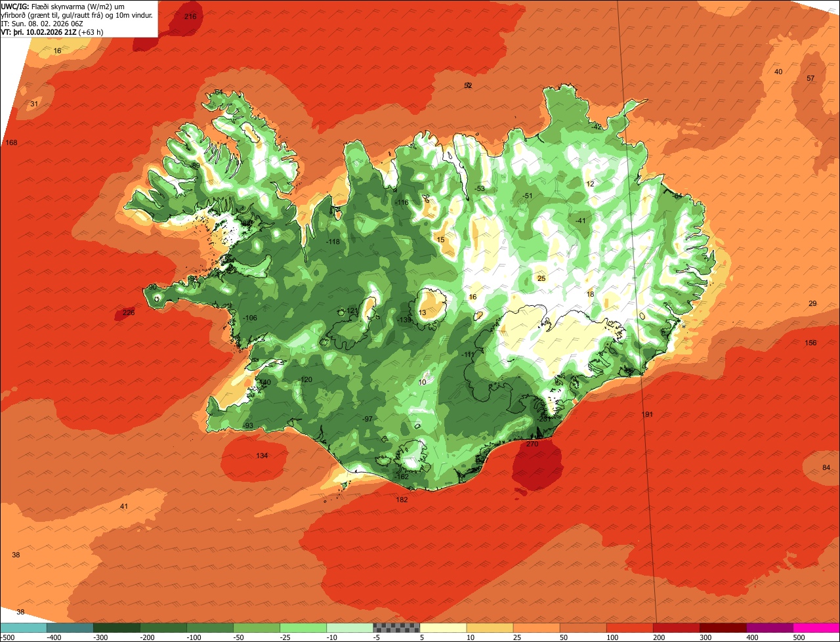Screen dimensions: 840x642
Task: Click the 191 value southeast of Iceland
Action: 648,415
